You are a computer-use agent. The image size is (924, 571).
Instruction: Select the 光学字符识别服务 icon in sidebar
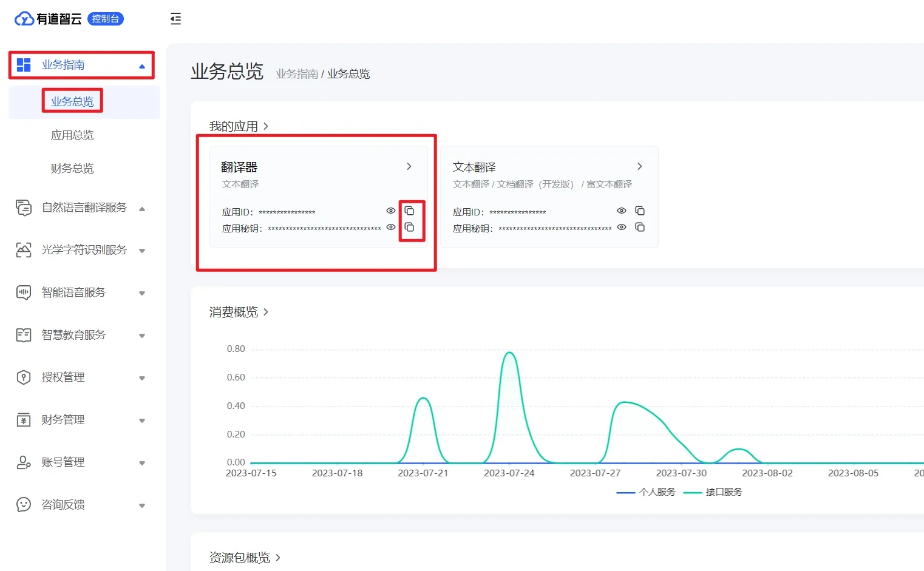click(23, 250)
